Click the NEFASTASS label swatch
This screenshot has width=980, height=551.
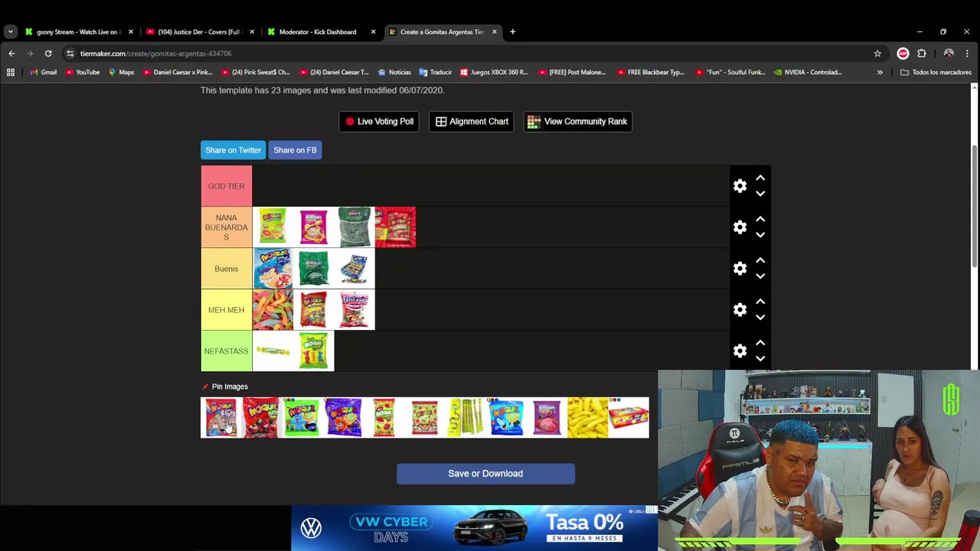[x=227, y=351]
